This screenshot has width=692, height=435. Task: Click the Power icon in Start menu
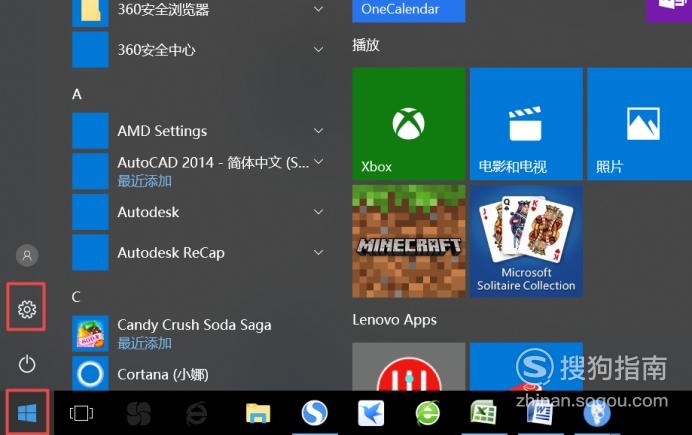pyautogui.click(x=27, y=364)
